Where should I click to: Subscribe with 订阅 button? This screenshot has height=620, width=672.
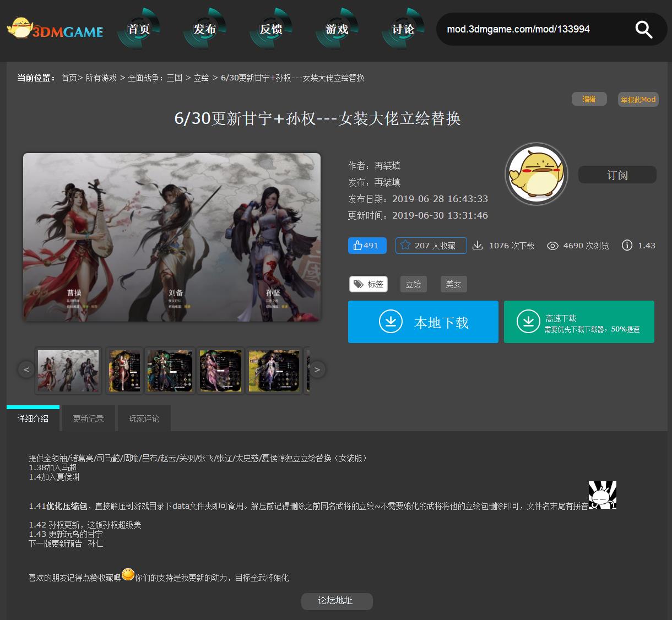click(617, 175)
